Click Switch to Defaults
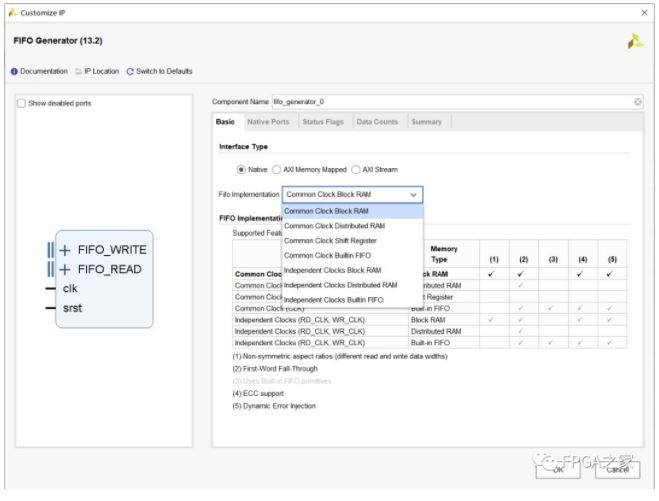Image resolution: width=659 pixels, height=501 pixels. 164,71
